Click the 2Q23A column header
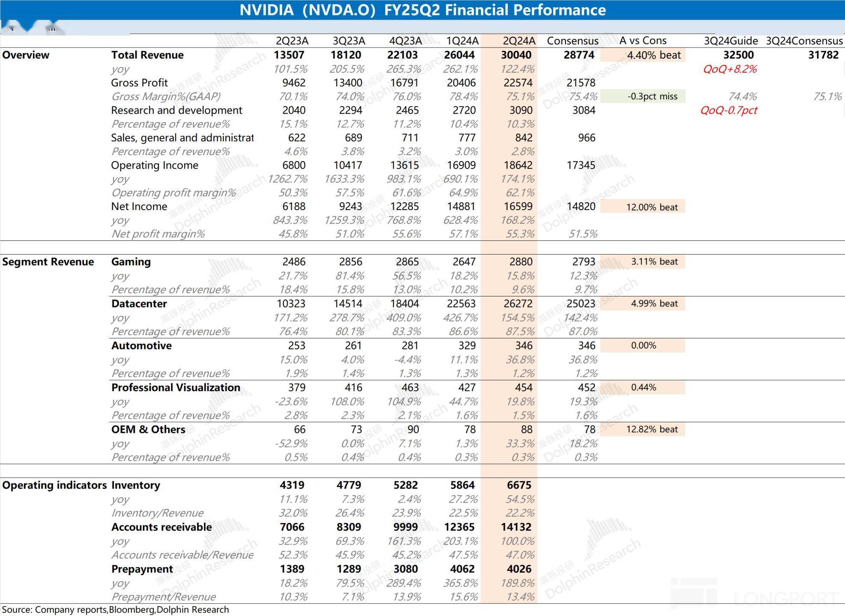Image resolution: width=845 pixels, height=616 pixels. pos(292,41)
